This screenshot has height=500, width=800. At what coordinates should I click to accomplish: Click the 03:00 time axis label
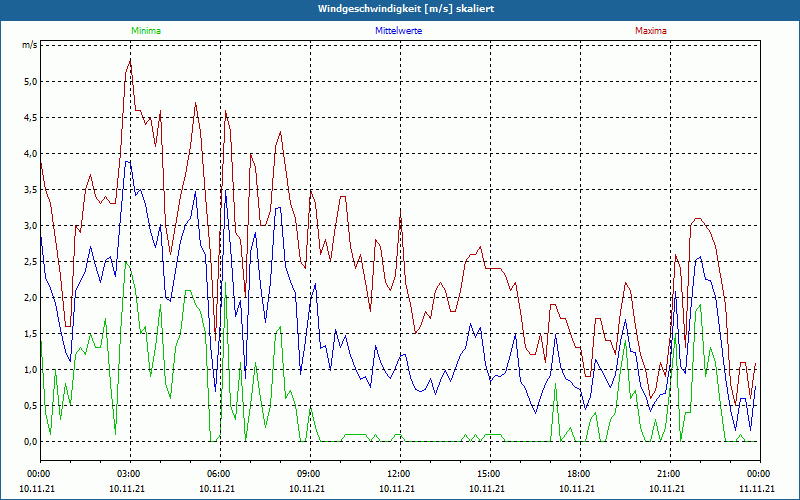tap(127, 474)
